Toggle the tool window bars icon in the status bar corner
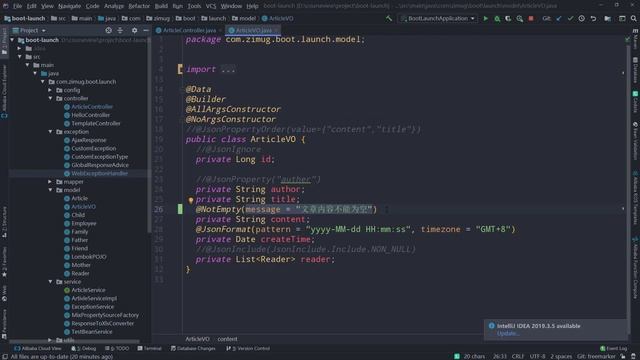640x360 pixels. click(5, 356)
